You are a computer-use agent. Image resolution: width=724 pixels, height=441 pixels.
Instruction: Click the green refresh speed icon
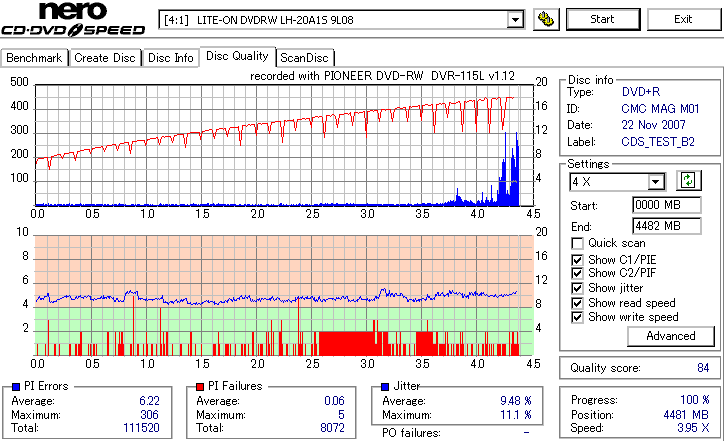coord(688,181)
